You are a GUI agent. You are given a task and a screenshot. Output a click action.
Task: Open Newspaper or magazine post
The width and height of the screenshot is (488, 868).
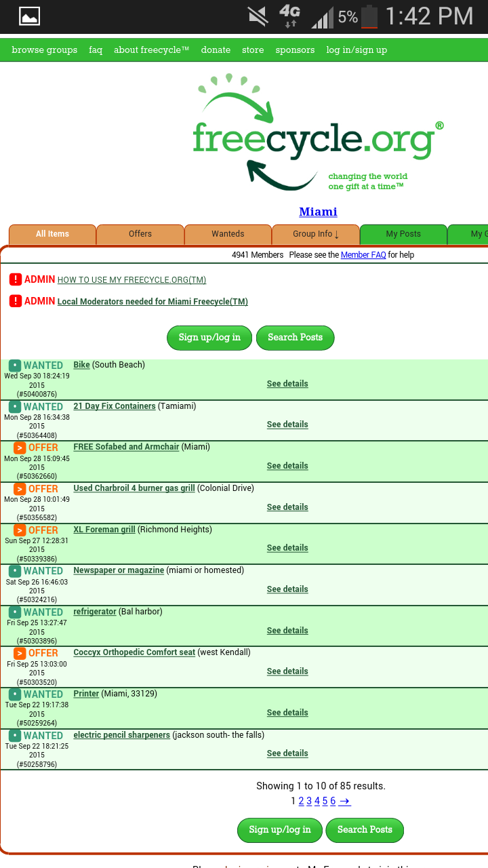tap(119, 570)
